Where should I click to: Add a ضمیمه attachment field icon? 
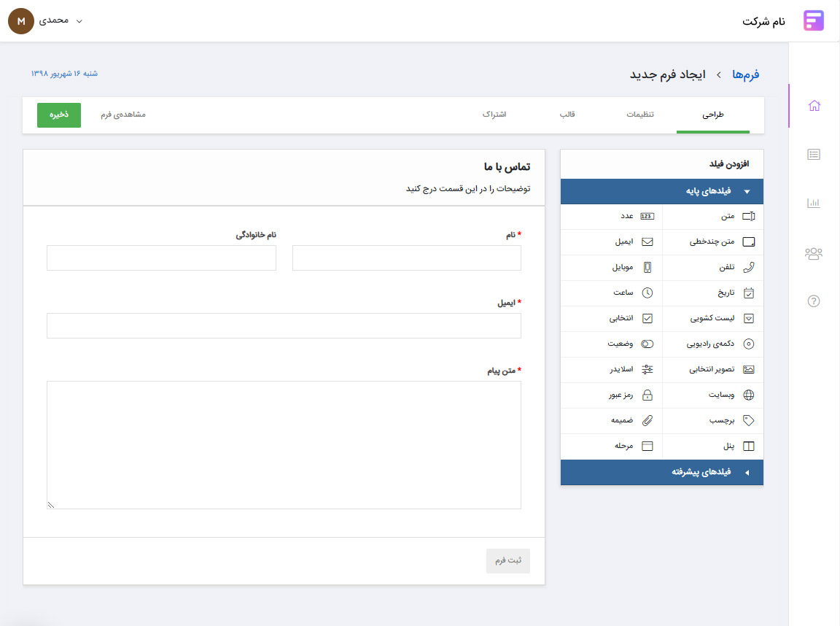tap(647, 421)
